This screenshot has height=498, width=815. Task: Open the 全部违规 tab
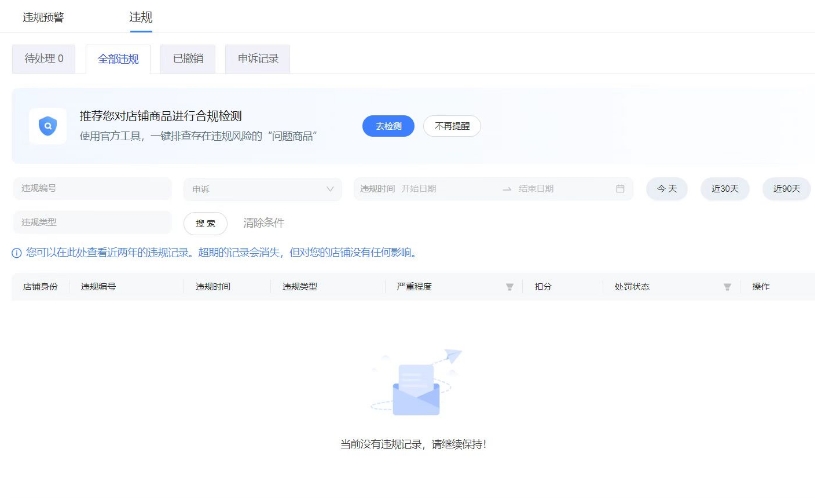118,59
